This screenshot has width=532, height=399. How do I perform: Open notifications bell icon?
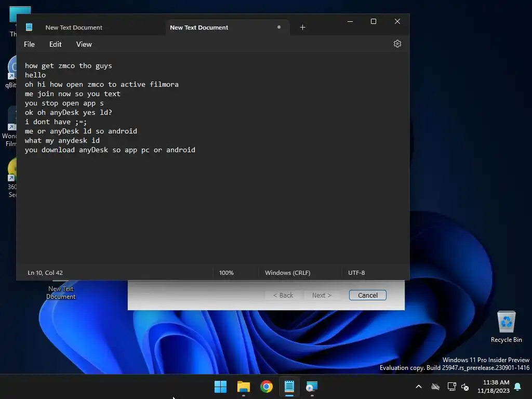tap(518, 387)
